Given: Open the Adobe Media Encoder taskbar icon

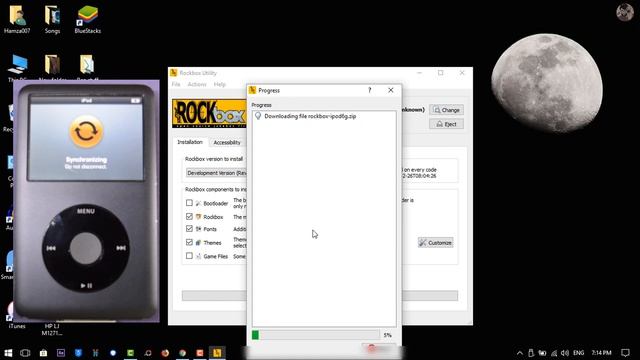Looking at the screenshot, I should pos(61,353).
